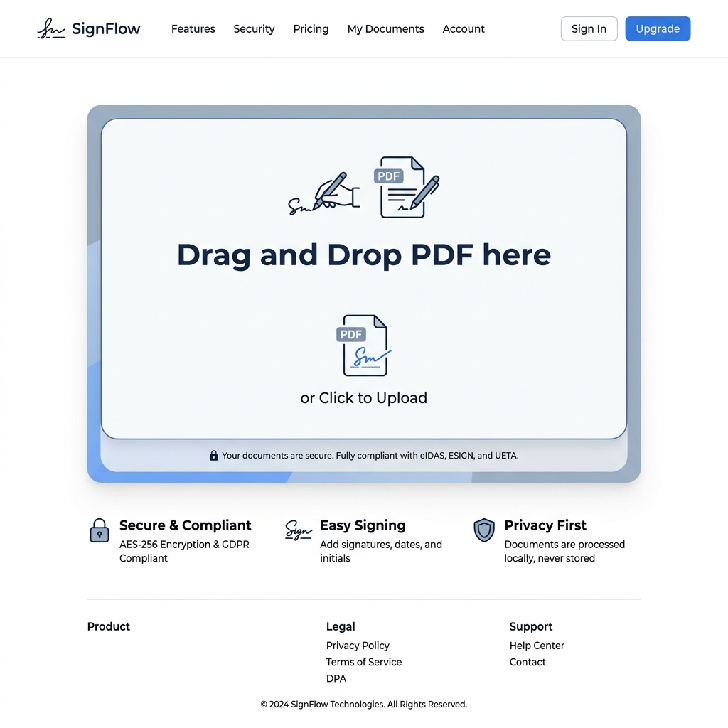Click Add signatures, dates, and initials text
Image resolution: width=728 pixels, height=728 pixels.
[x=381, y=551]
